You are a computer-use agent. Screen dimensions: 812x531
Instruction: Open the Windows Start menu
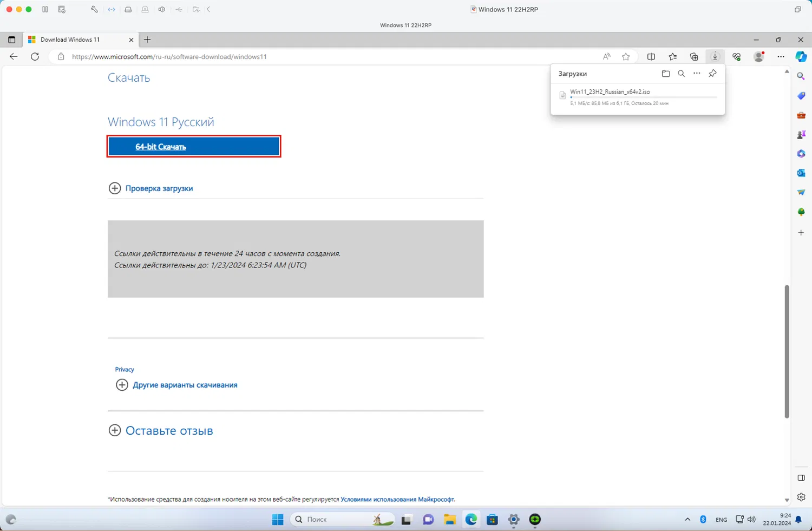[278, 520]
